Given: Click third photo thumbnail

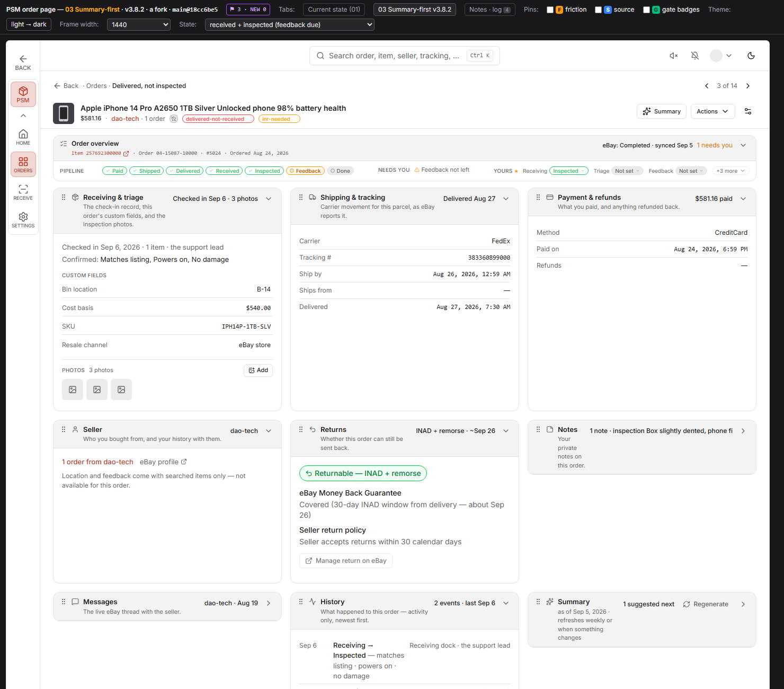Looking at the screenshot, I should click(x=121, y=390).
